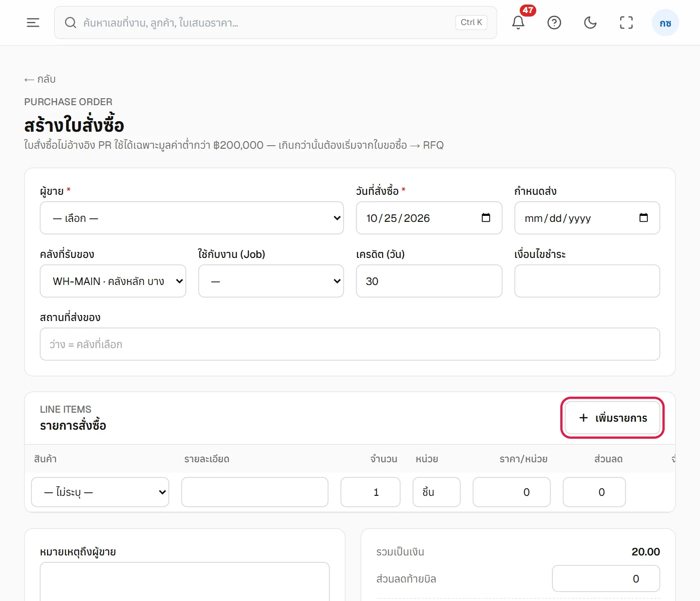Expand the สินค้า product dropdown in line item
700x601 pixels.
pyautogui.click(x=100, y=492)
